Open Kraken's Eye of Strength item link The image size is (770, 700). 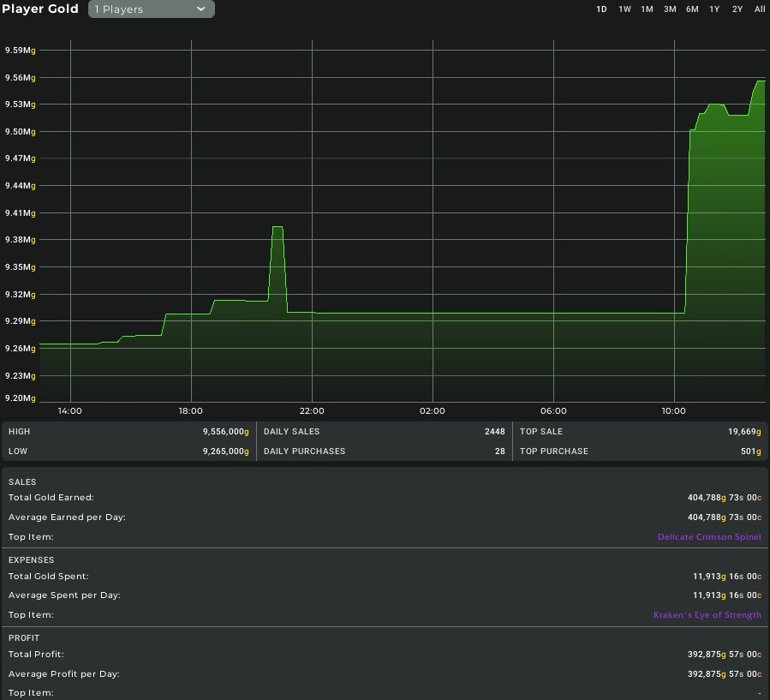point(707,615)
